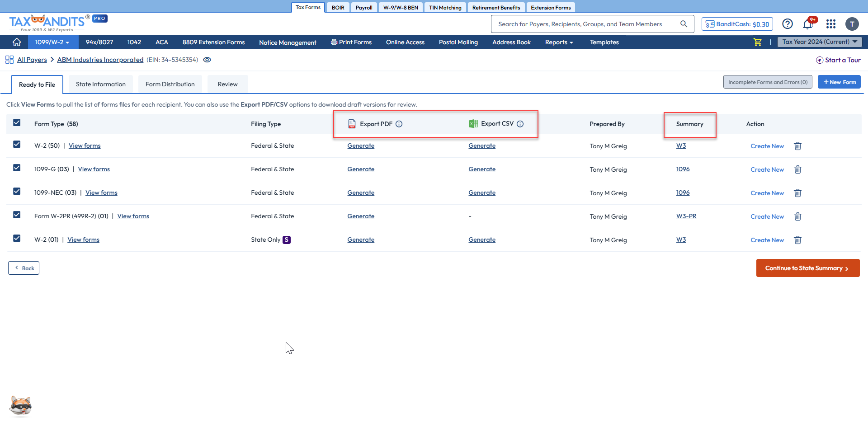Click the BanditCash balance icon
Screen dimensions: 868x427
point(710,24)
